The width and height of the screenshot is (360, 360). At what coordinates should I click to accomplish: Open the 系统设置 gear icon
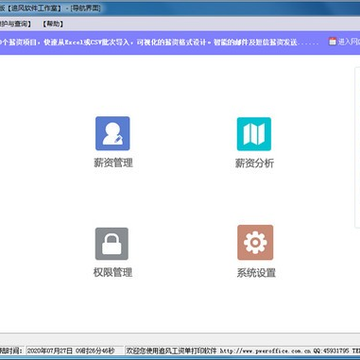pyautogui.click(x=255, y=243)
